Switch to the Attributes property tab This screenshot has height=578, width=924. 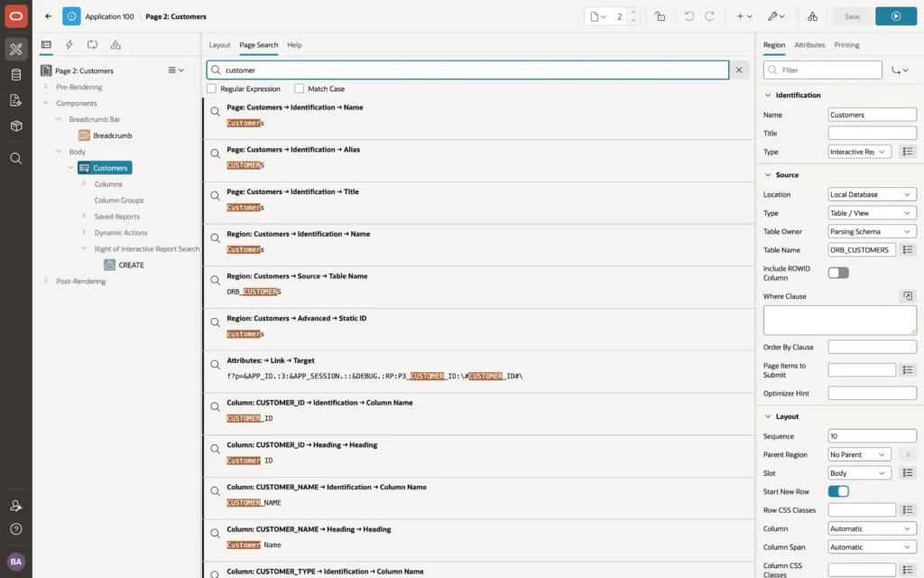[809, 45]
